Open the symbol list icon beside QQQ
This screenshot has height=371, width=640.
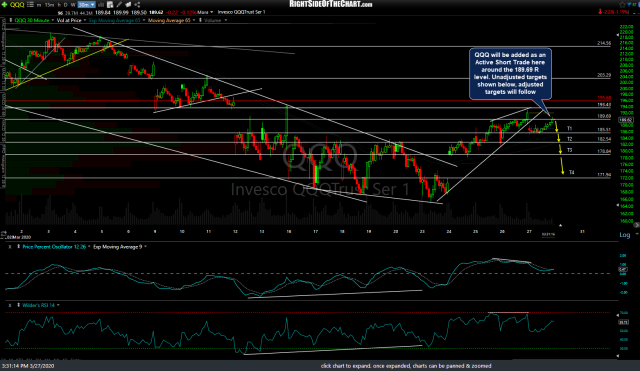[x=30, y=4]
